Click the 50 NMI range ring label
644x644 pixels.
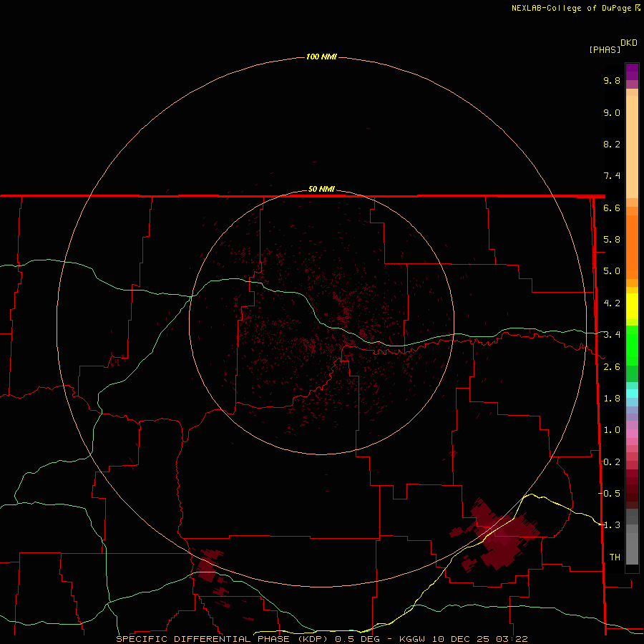[321, 189]
